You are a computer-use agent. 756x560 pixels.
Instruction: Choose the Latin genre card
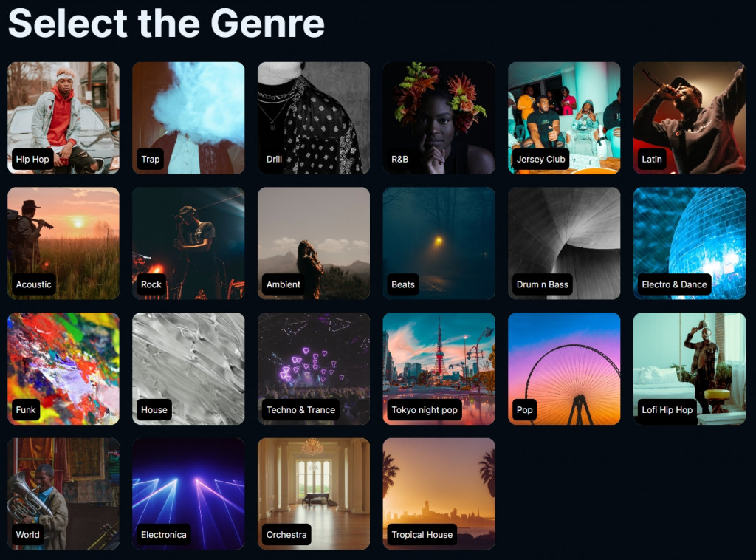690,117
